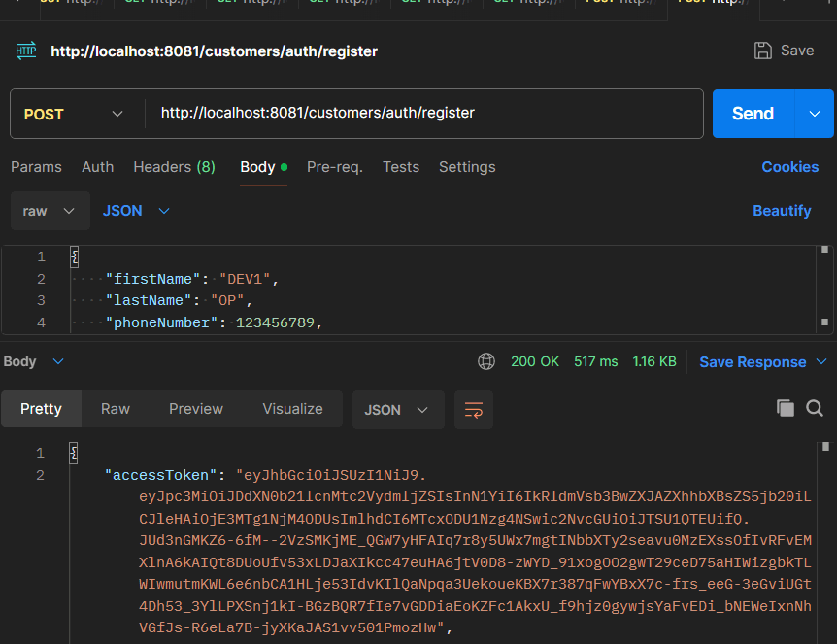Click the Beautify link
This screenshot has width=837, height=644.
[x=781, y=211]
